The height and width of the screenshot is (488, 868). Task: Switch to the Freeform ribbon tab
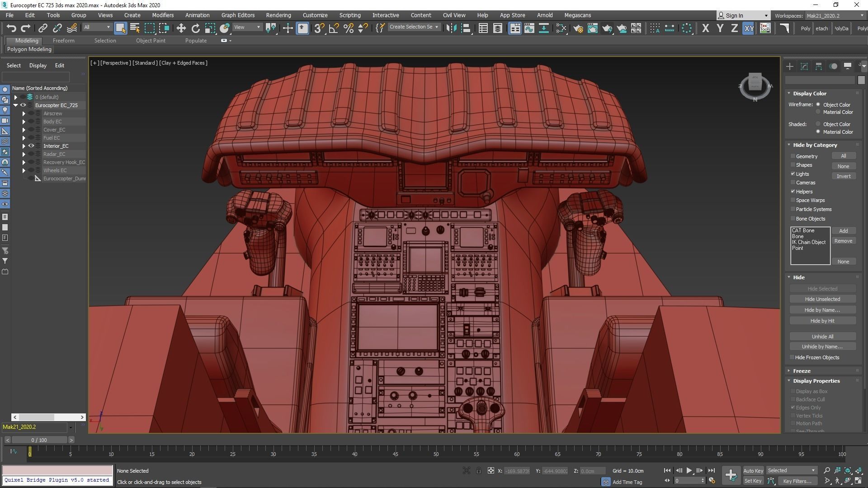[63, 40]
